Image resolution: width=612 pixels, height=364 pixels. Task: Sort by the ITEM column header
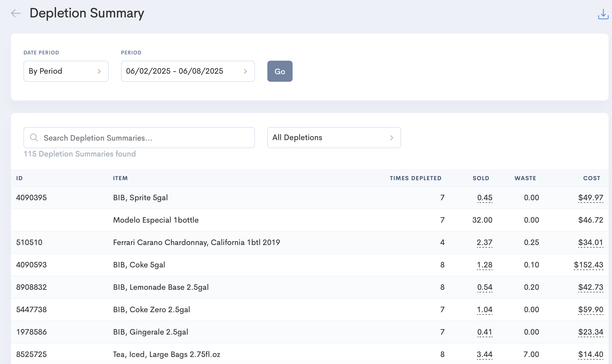(x=120, y=178)
